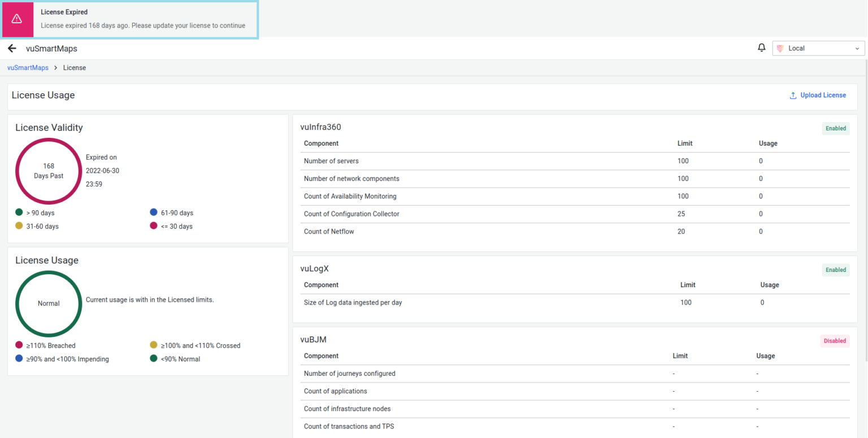Viewport: 868px width, 438px height.
Task: Click the License Expired warning triangle icon
Action: tap(17, 19)
